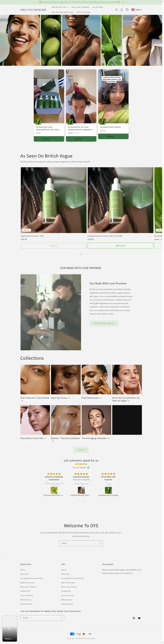Screen dimensions: 164x644
Task: Visit the Instagram icon in footer
Action: click(134, 618)
